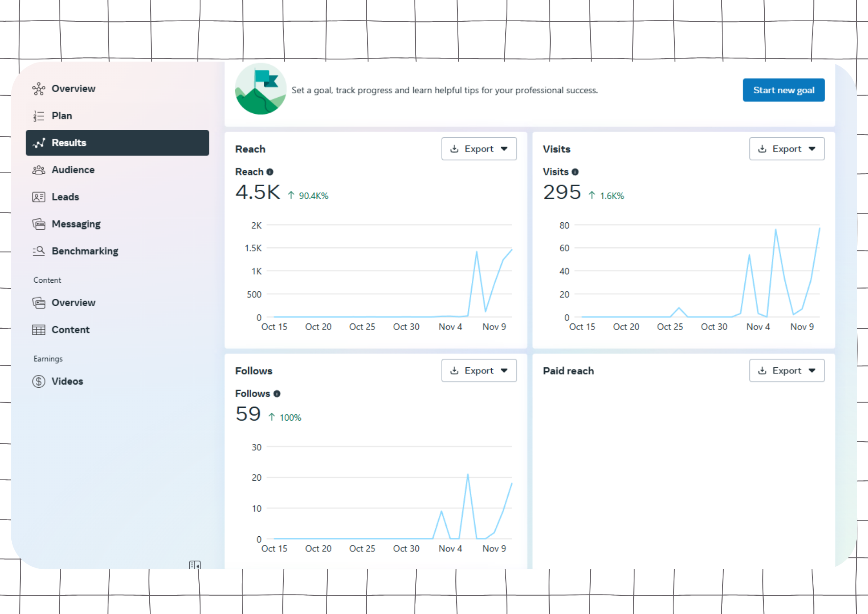This screenshot has height=614, width=868.
Task: Click the Overview network icon in sidebar
Action: (x=39, y=89)
